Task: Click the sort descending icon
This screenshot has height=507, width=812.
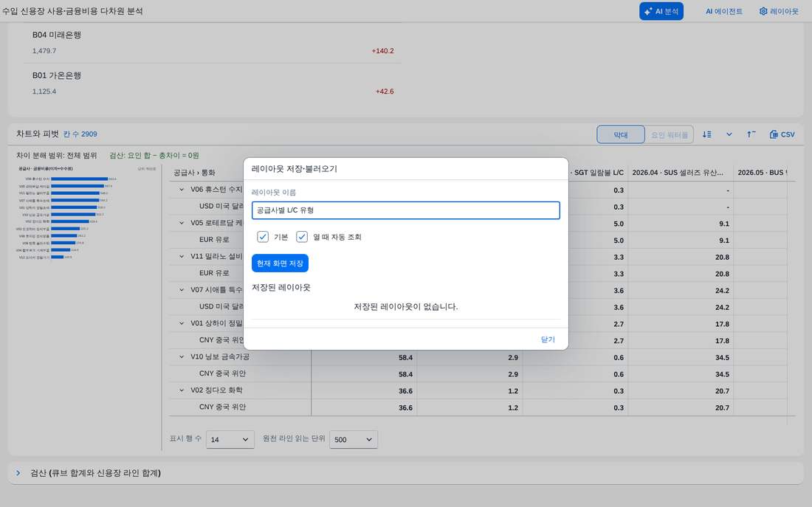Action: [707, 134]
